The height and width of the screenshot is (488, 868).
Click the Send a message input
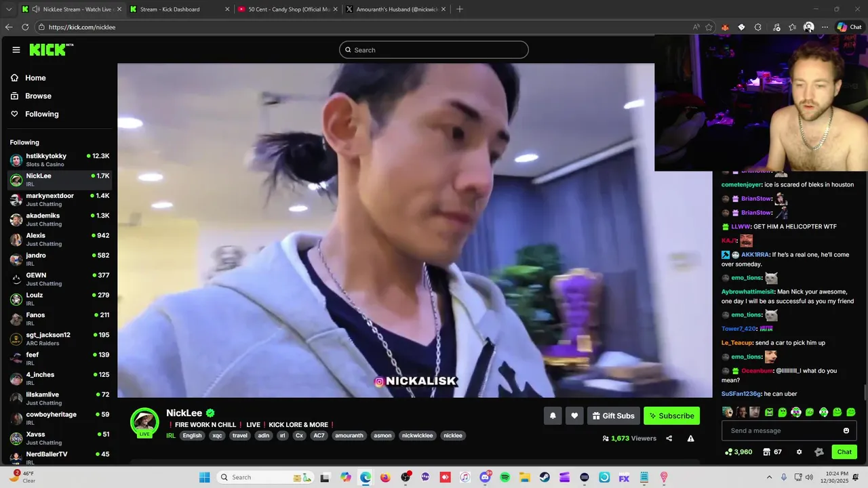(x=789, y=430)
